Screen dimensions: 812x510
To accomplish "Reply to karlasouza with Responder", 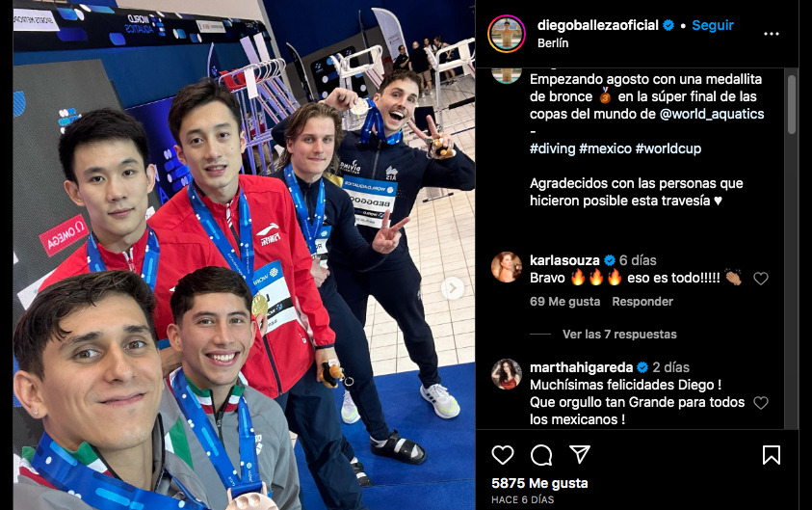I will (x=642, y=302).
